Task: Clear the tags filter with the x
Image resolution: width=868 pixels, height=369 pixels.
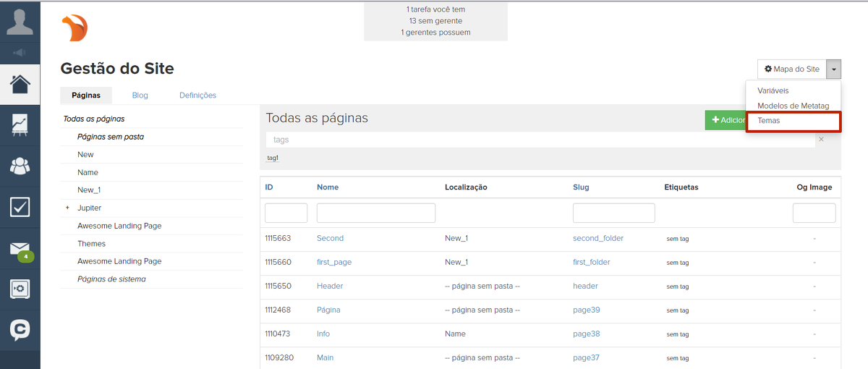Action: click(821, 139)
